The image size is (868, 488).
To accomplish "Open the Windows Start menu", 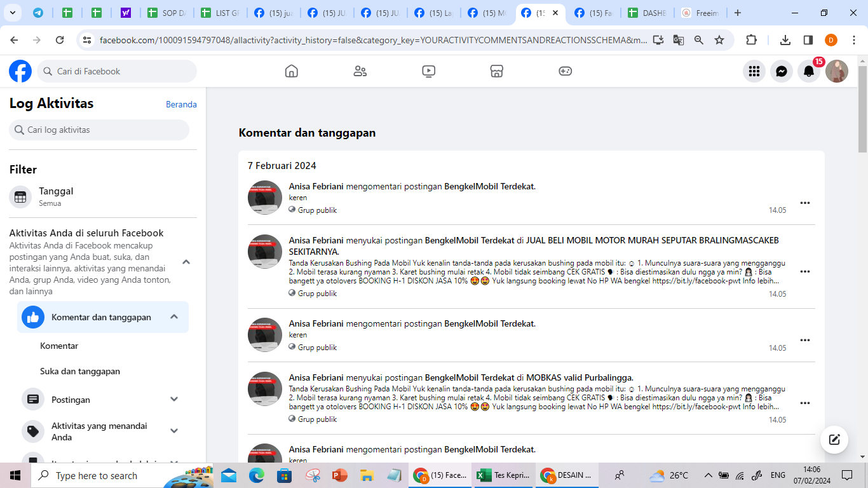I will tap(15, 475).
